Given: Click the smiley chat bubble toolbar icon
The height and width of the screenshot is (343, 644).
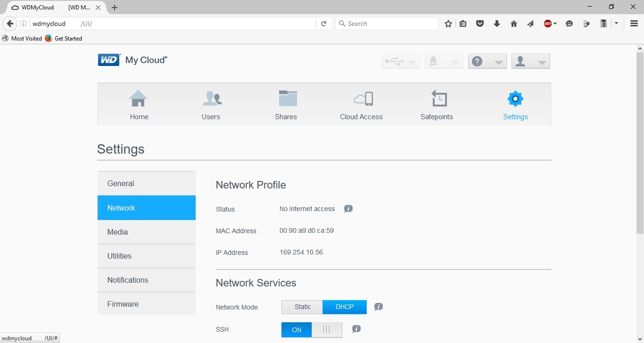Looking at the screenshot, I should pos(570,24).
